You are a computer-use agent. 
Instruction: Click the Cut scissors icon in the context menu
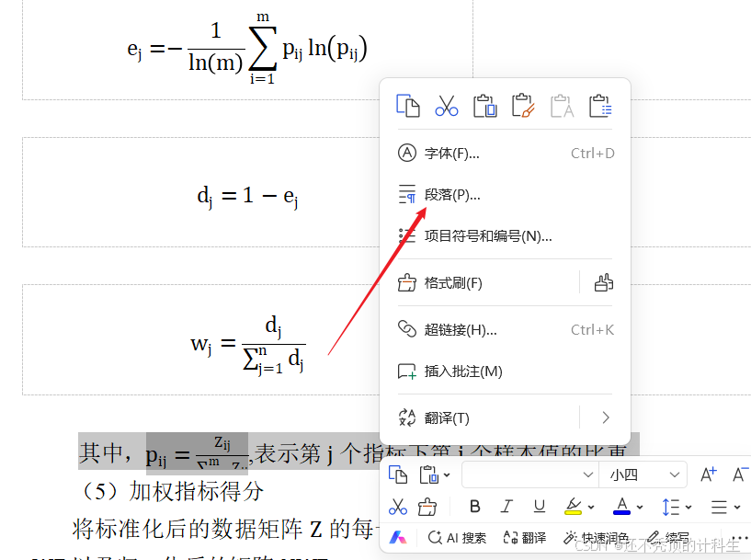(447, 106)
